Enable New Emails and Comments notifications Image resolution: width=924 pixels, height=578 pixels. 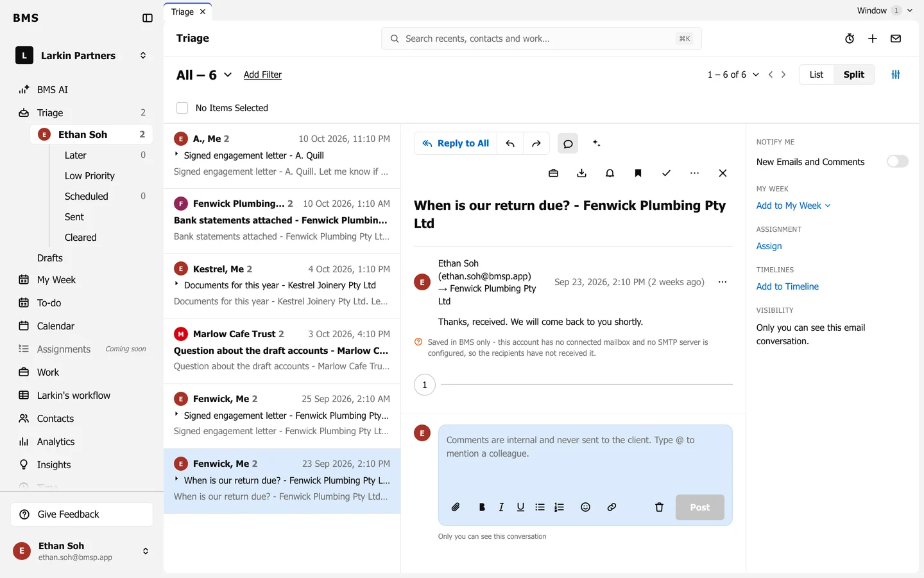897,161
